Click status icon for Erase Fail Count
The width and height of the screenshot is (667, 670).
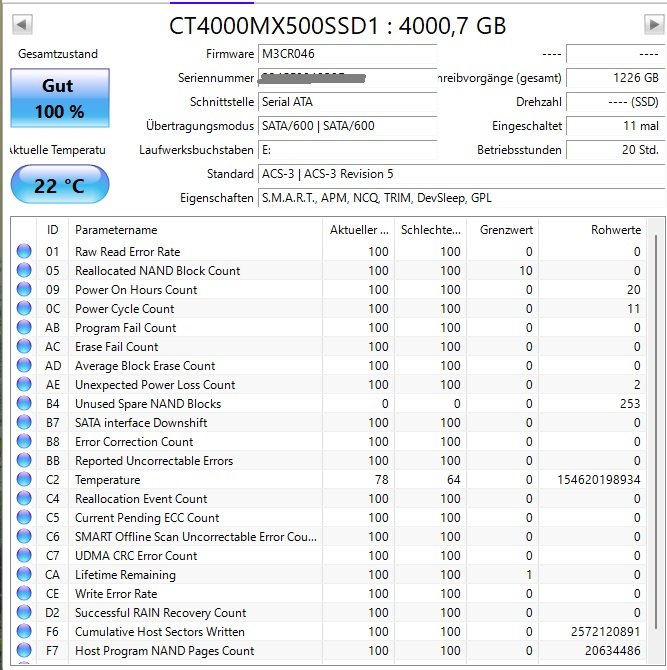[24, 346]
